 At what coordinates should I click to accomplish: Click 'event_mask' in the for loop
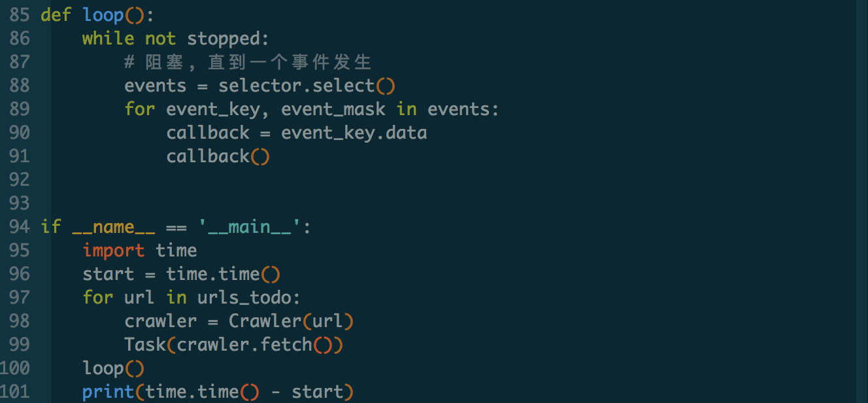333,109
